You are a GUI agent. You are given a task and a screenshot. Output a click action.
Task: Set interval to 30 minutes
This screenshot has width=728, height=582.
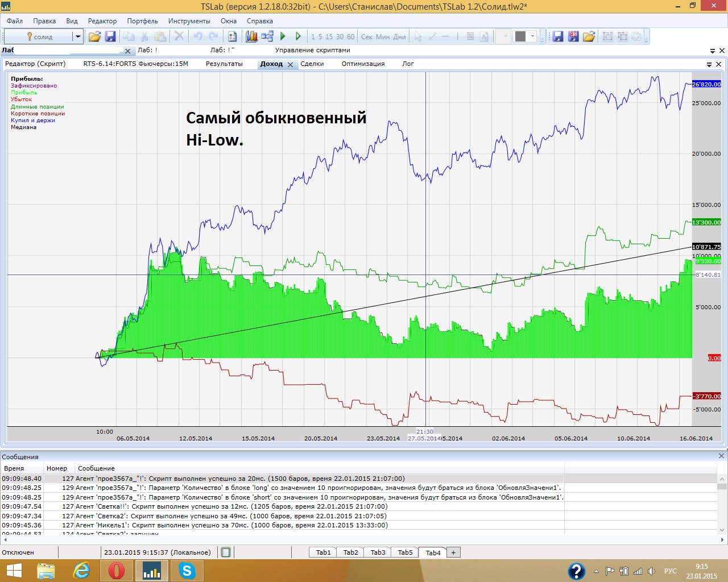click(340, 36)
